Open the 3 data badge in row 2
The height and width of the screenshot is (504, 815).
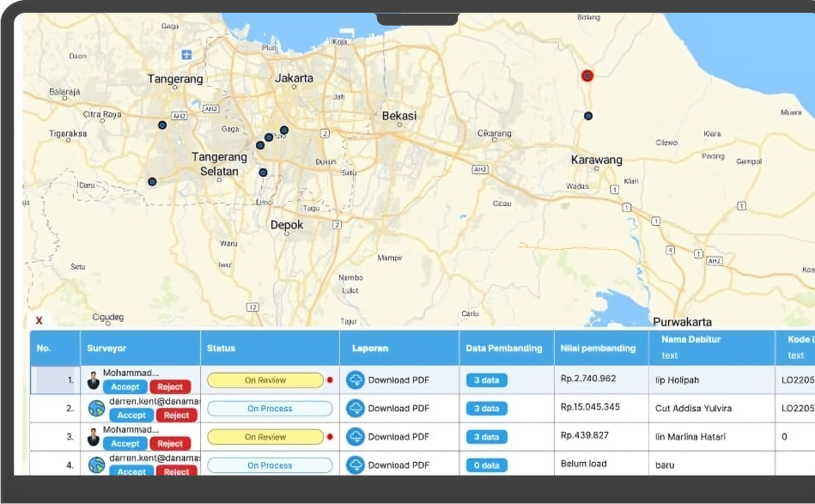486,409
